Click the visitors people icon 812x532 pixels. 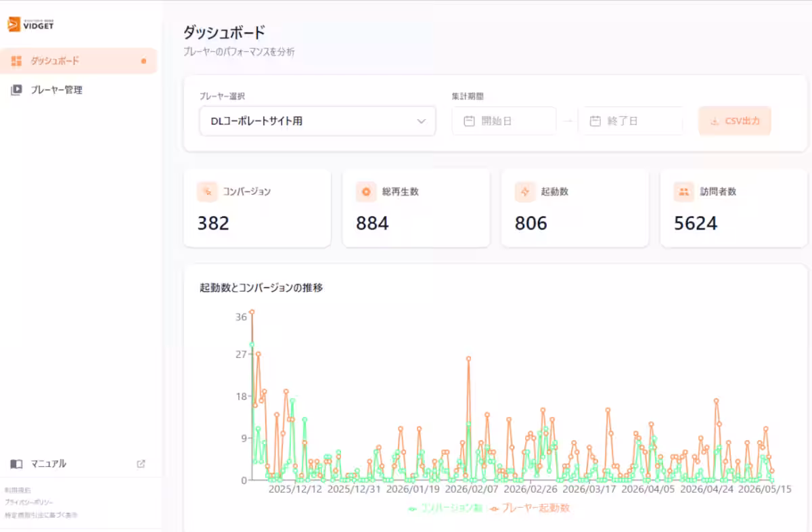(684, 192)
